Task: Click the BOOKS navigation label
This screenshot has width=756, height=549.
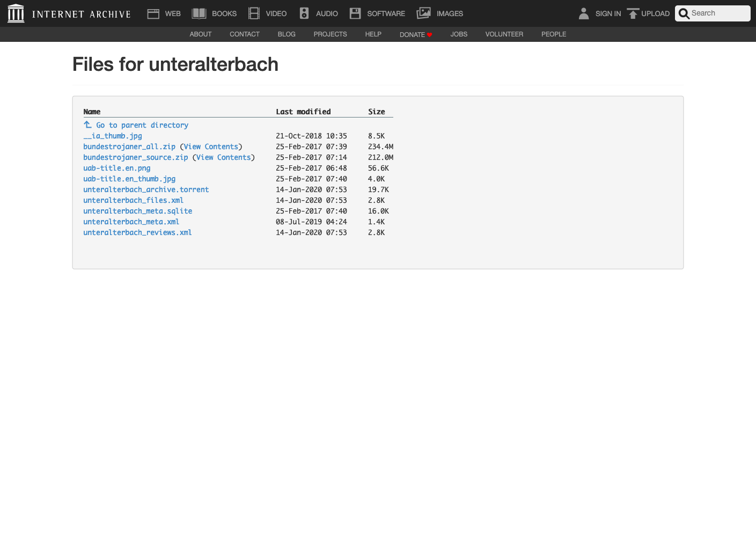Action: (x=224, y=14)
